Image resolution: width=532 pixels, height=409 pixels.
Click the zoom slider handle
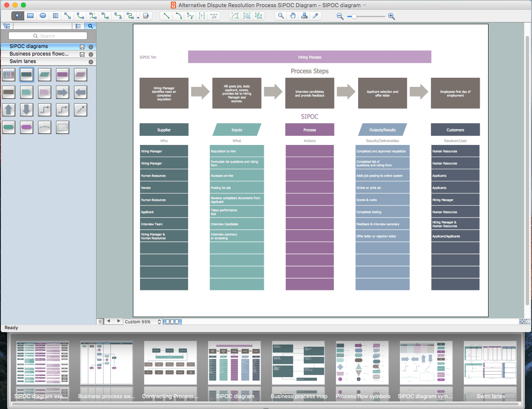tap(354, 16)
